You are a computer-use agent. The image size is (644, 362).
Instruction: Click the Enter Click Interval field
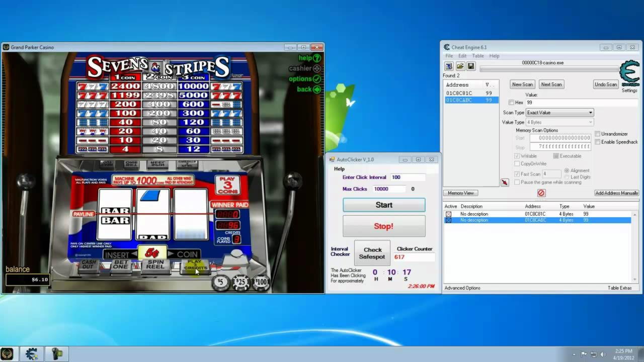pos(408,177)
